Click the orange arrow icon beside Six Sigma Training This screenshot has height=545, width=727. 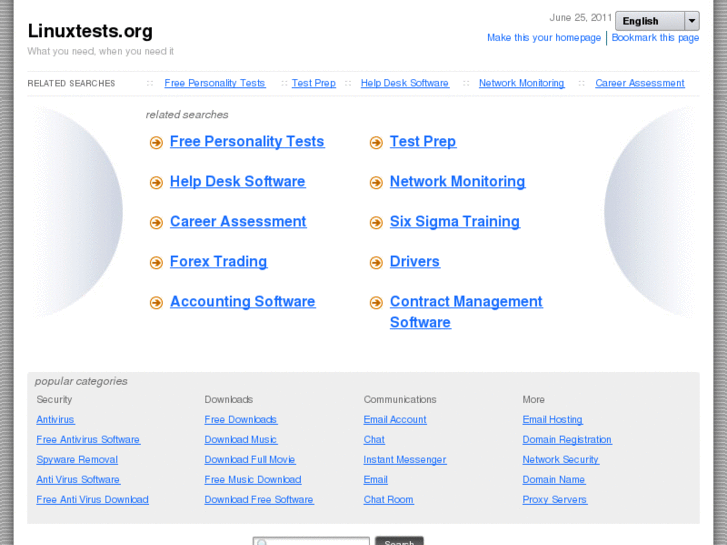tap(376, 223)
